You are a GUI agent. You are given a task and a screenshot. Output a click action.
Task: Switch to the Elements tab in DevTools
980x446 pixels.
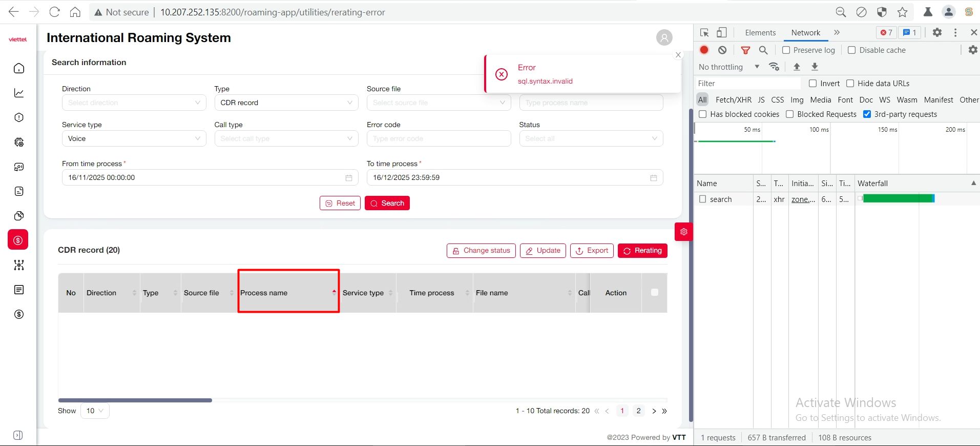pyautogui.click(x=760, y=33)
